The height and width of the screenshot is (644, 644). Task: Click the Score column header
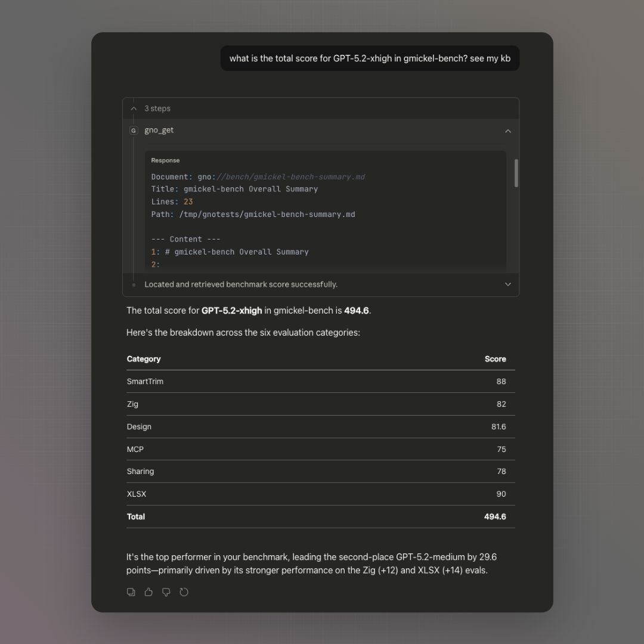[495, 359]
